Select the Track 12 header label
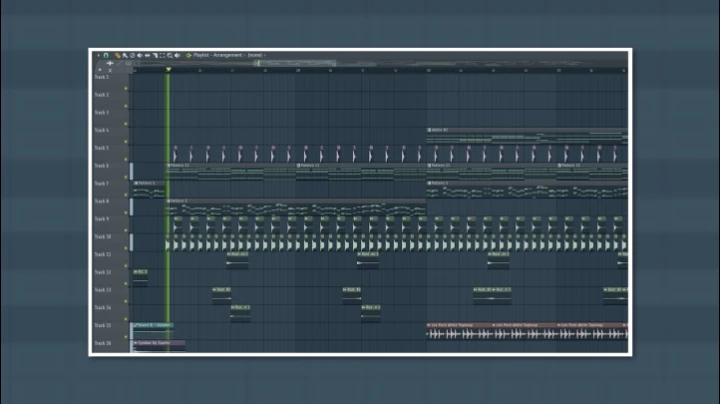The width and height of the screenshot is (720, 404). (102, 272)
